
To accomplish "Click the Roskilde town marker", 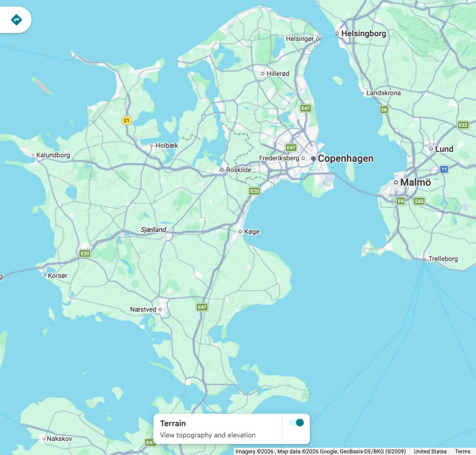I will [x=222, y=170].
